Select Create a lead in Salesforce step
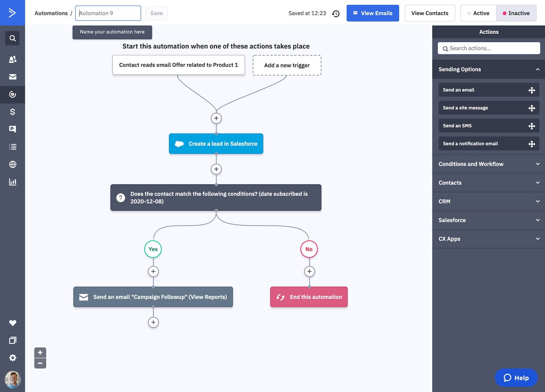 point(216,144)
